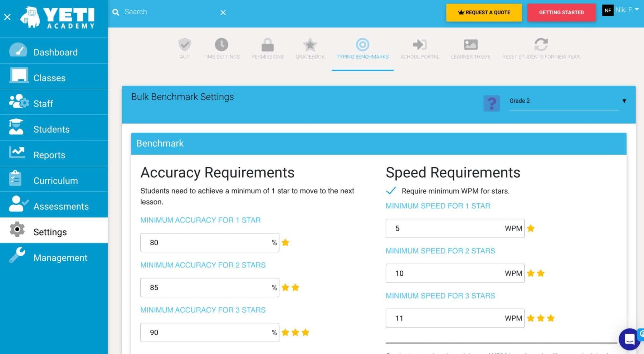Open the AUP shield settings icon
Screen dimensions: 644x354
point(185,45)
